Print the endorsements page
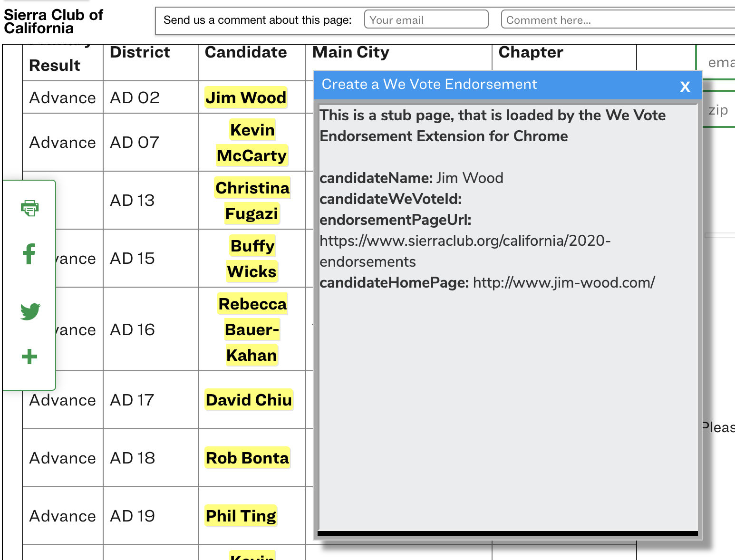Viewport: 735px width, 560px height. [x=29, y=208]
